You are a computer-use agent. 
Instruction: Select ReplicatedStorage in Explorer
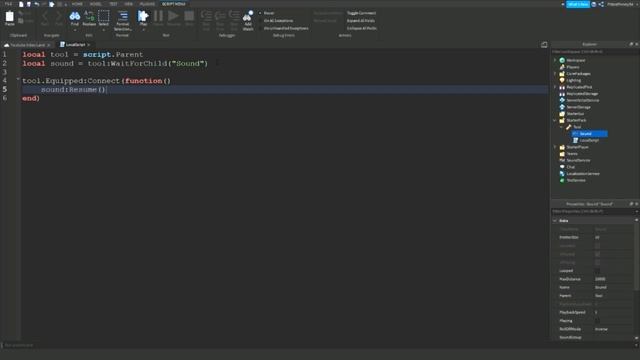[x=582, y=94]
